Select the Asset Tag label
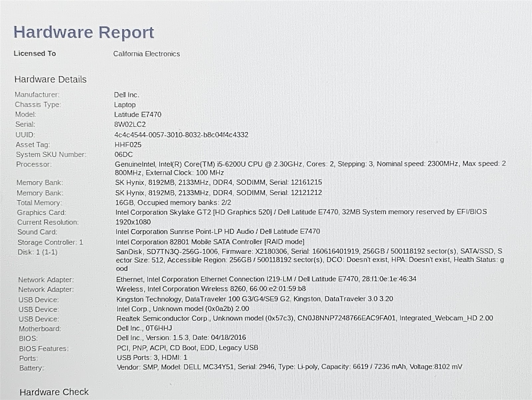The image size is (532, 400). [33, 145]
